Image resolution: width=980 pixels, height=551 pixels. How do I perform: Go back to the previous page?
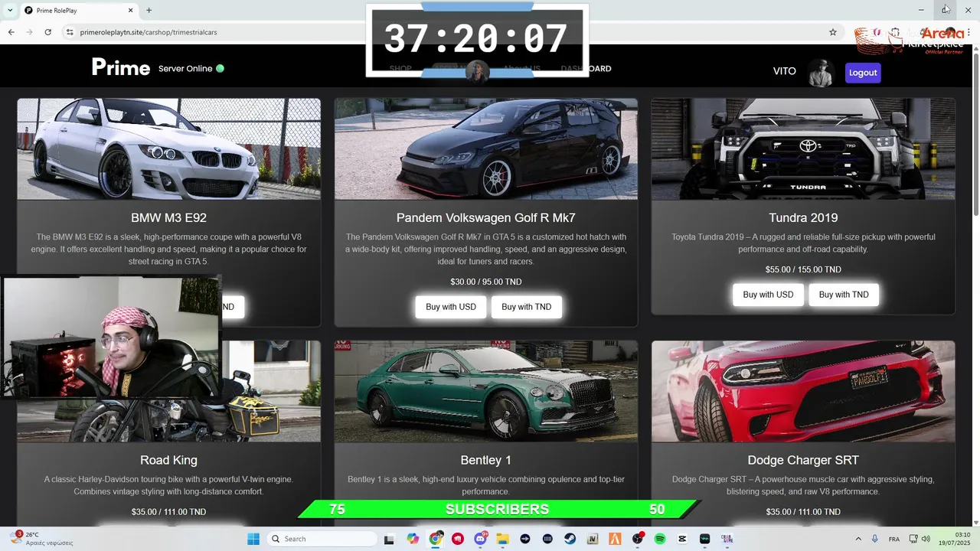coord(11,32)
